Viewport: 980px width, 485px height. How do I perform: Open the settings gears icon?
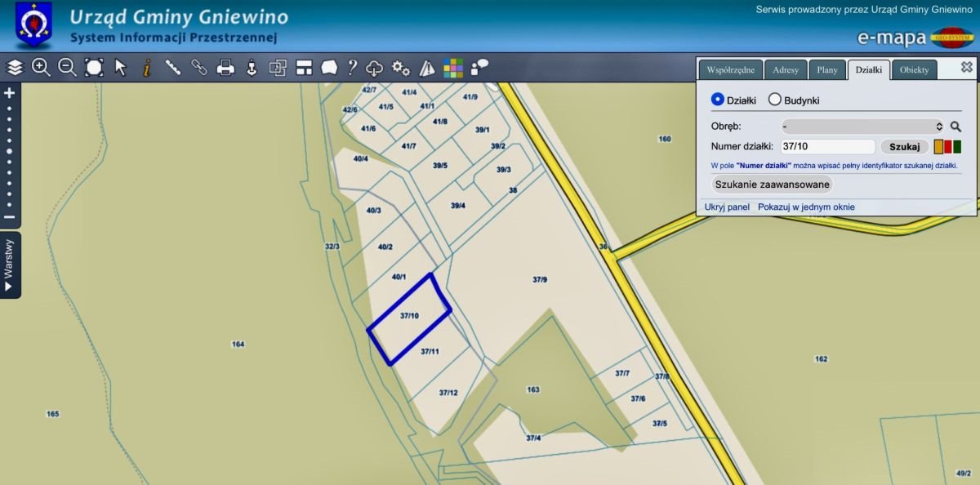401,68
